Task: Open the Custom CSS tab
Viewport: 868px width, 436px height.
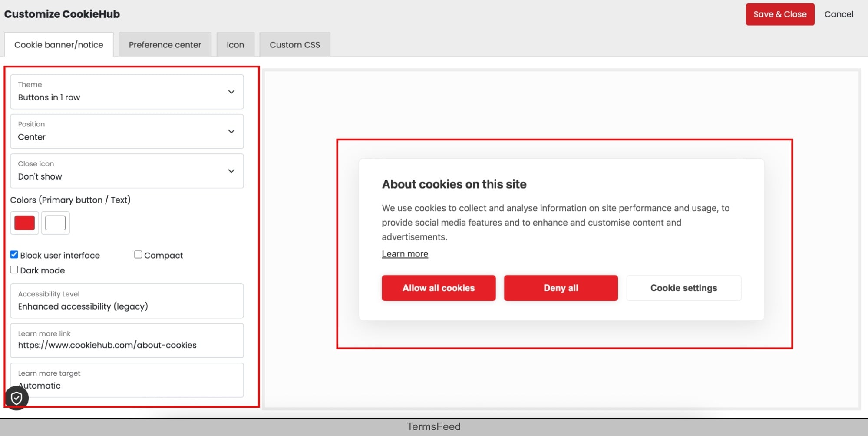Action: (295, 45)
